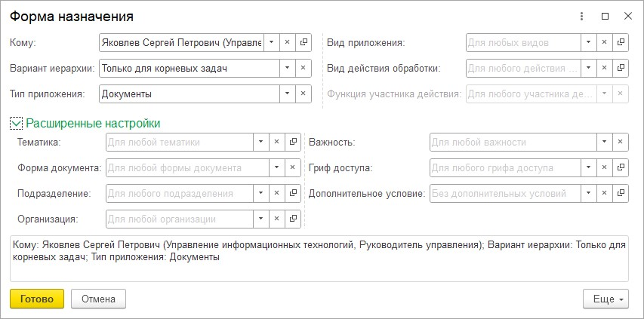This screenshot has height=319, width=644.
Task: Expand the Форма документа dropdown
Action: 260,167
